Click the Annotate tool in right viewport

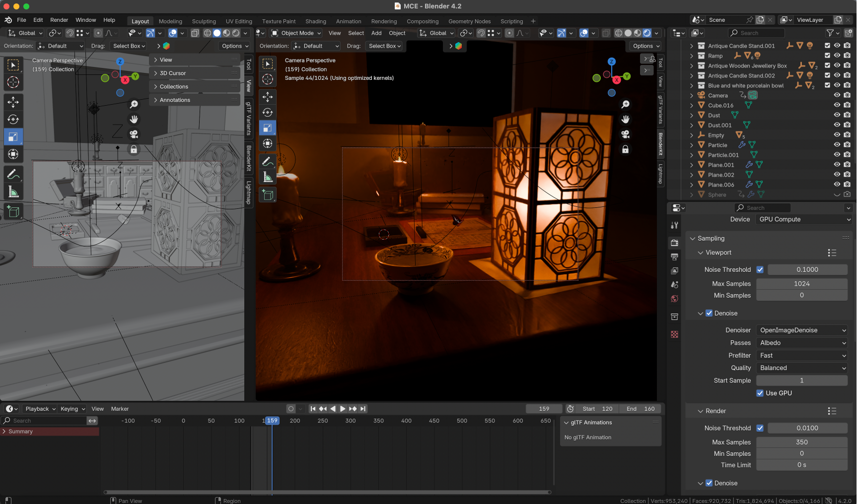coord(268,162)
